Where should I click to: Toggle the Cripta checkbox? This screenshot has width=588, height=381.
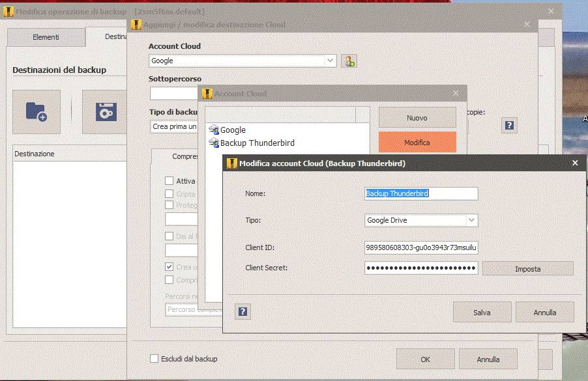169,193
